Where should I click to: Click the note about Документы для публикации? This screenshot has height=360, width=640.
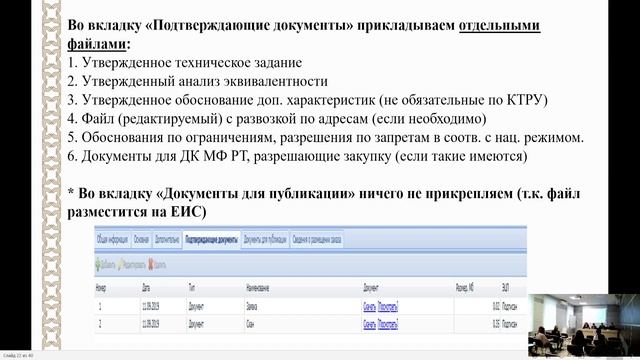[x=324, y=202]
